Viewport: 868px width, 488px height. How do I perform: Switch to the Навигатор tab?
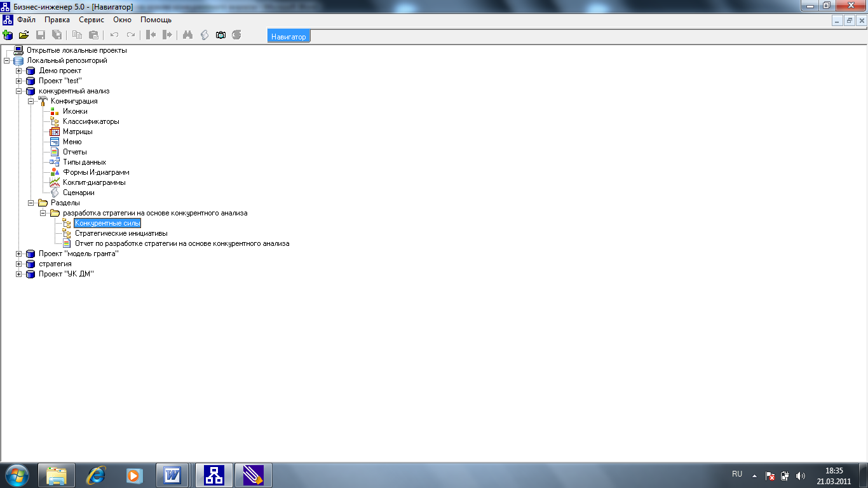click(288, 36)
